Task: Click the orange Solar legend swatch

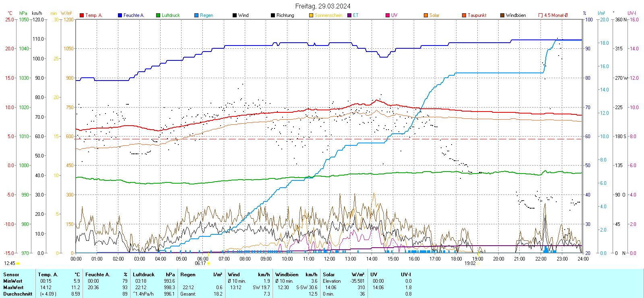Action: pos(426,15)
